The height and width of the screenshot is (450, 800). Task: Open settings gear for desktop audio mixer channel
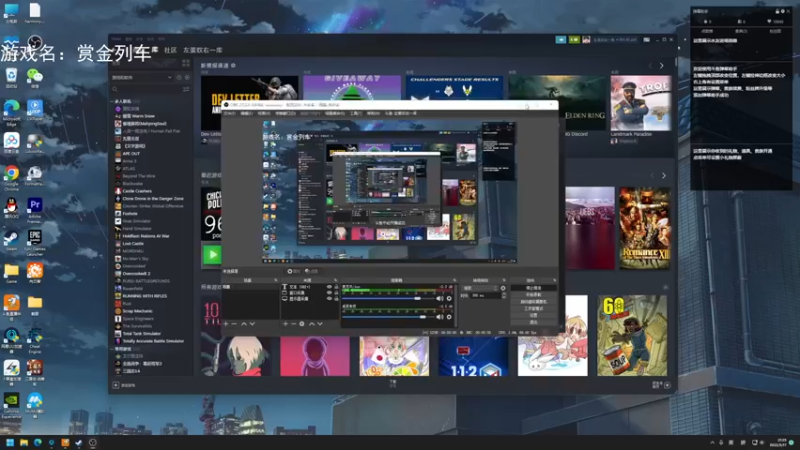pos(449,298)
